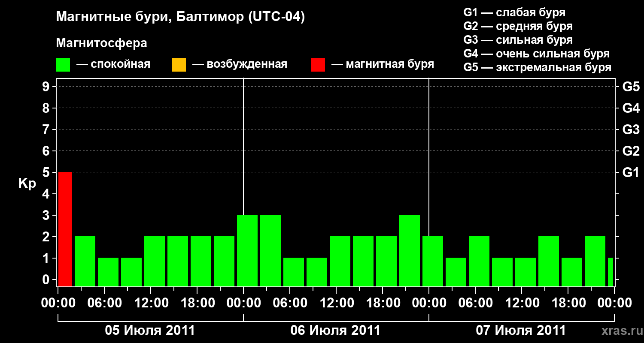
Task: Click the 'G3' tick label on right axis
Action: coord(631,129)
